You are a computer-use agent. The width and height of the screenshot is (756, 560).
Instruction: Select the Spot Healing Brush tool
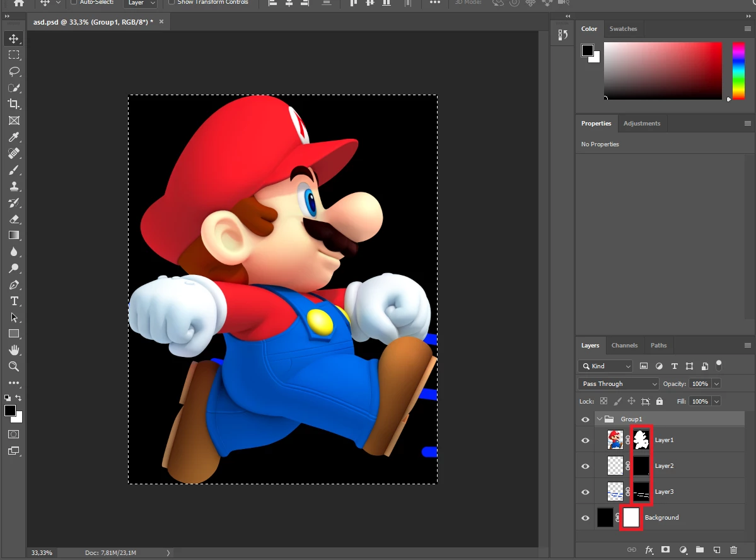14,153
